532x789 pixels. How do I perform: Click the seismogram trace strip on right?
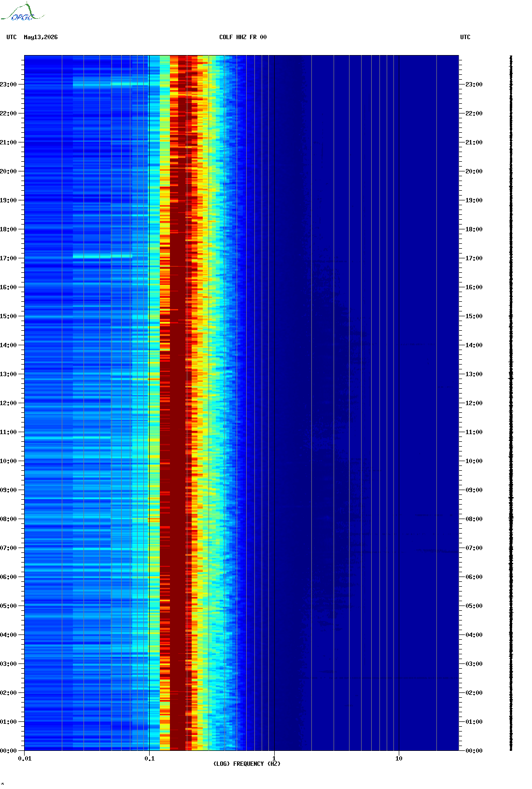point(511,403)
